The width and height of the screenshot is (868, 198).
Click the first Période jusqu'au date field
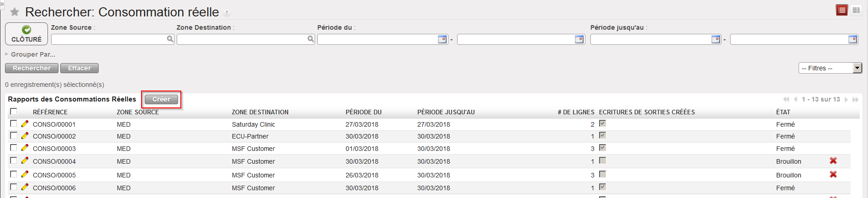click(x=651, y=40)
